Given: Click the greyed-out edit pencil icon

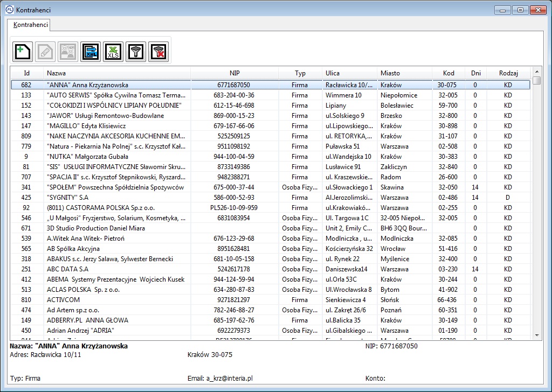Looking at the screenshot, I should tap(45, 52).
